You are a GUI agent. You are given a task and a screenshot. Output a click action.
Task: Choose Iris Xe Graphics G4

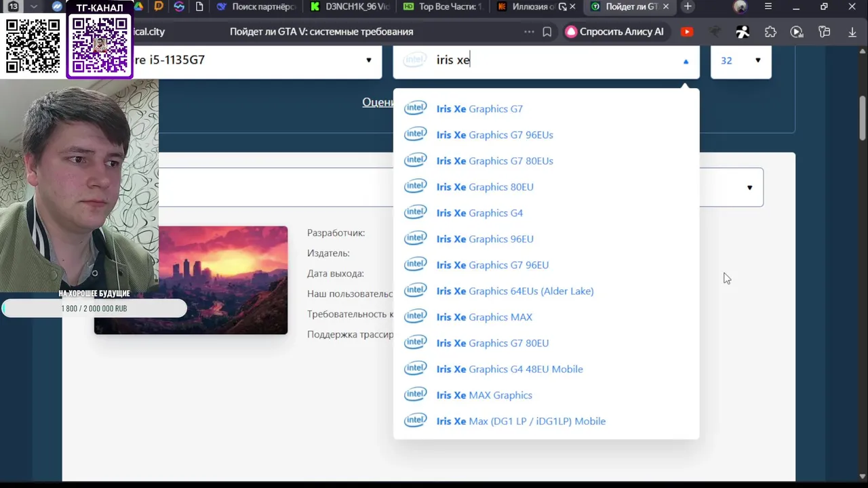point(546,213)
